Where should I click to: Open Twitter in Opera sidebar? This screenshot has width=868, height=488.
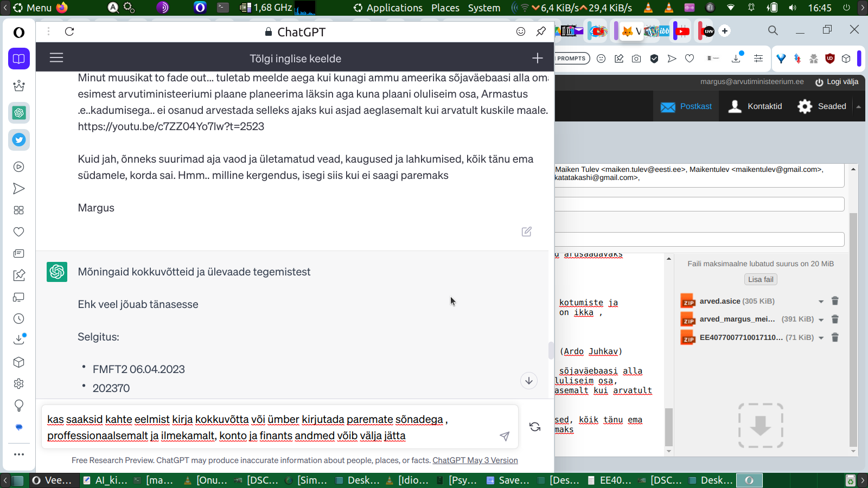click(x=19, y=140)
